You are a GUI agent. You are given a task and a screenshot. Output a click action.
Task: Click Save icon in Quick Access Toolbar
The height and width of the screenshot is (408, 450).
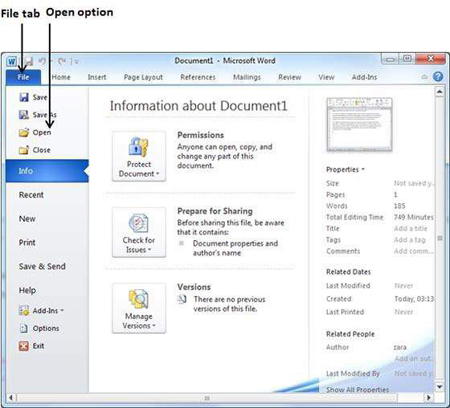tap(29, 61)
